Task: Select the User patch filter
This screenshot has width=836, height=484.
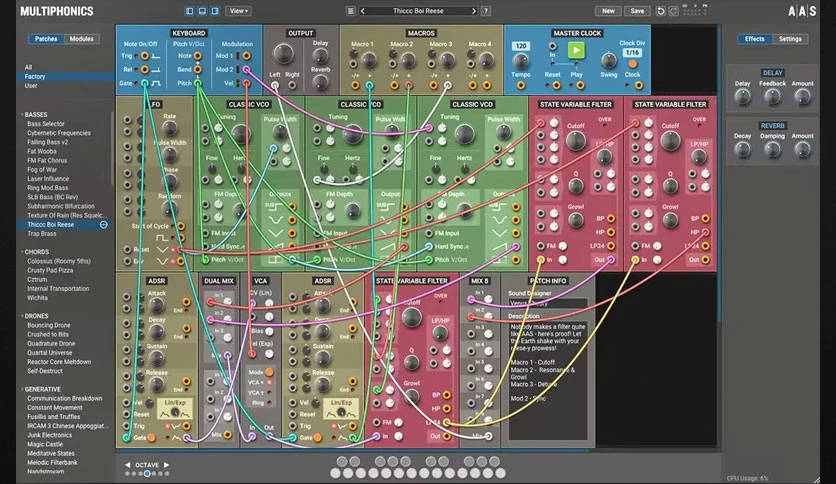Action: coord(31,85)
